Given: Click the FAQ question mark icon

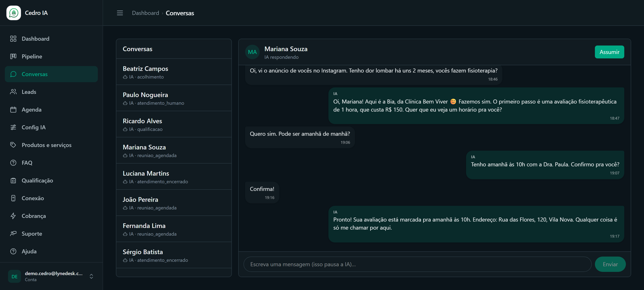Looking at the screenshot, I should coord(13,163).
